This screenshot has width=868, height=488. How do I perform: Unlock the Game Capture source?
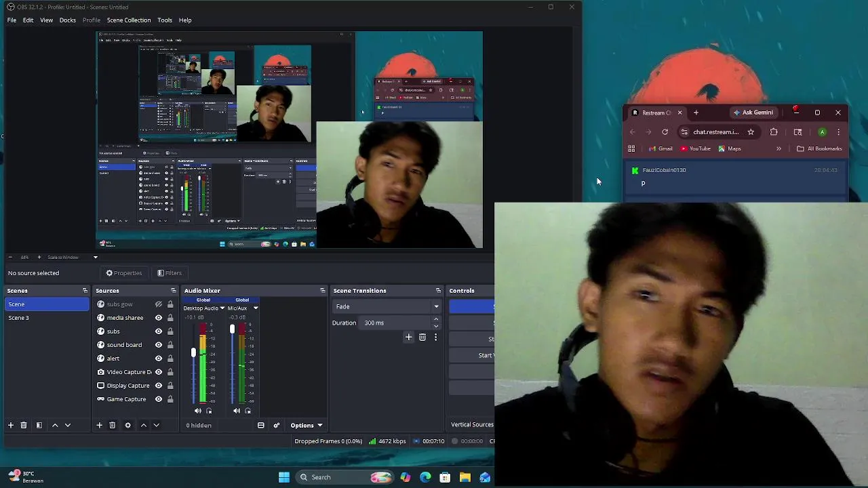tap(170, 399)
